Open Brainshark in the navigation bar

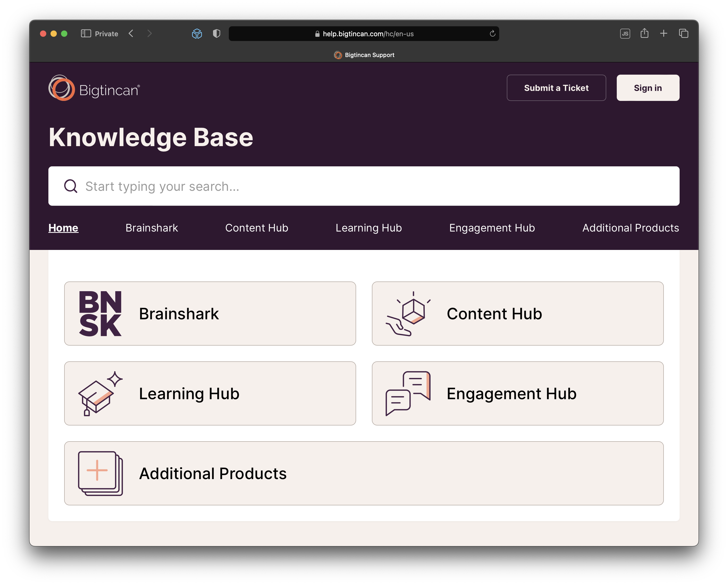pos(151,228)
